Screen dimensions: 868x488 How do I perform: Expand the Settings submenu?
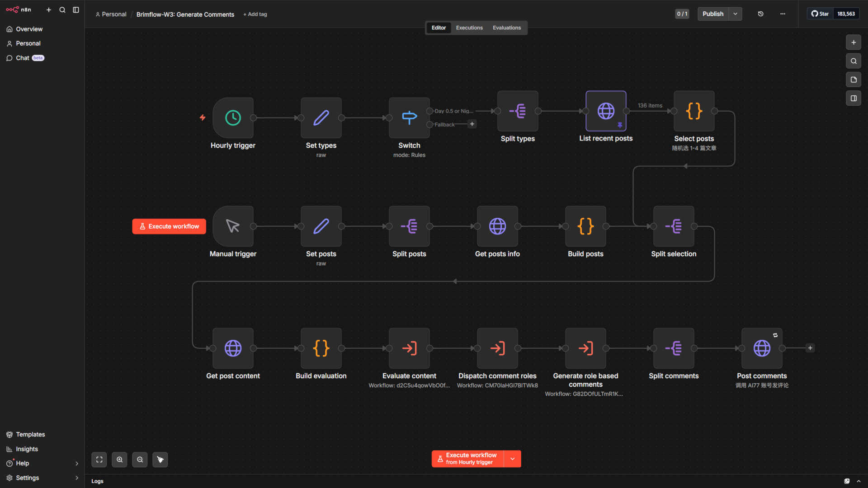(x=76, y=478)
